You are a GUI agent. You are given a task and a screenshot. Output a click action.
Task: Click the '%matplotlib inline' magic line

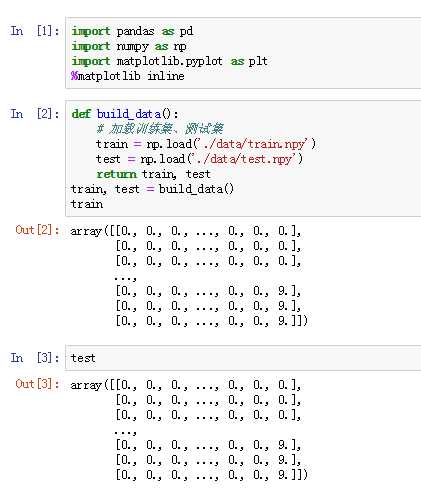pyautogui.click(x=128, y=76)
